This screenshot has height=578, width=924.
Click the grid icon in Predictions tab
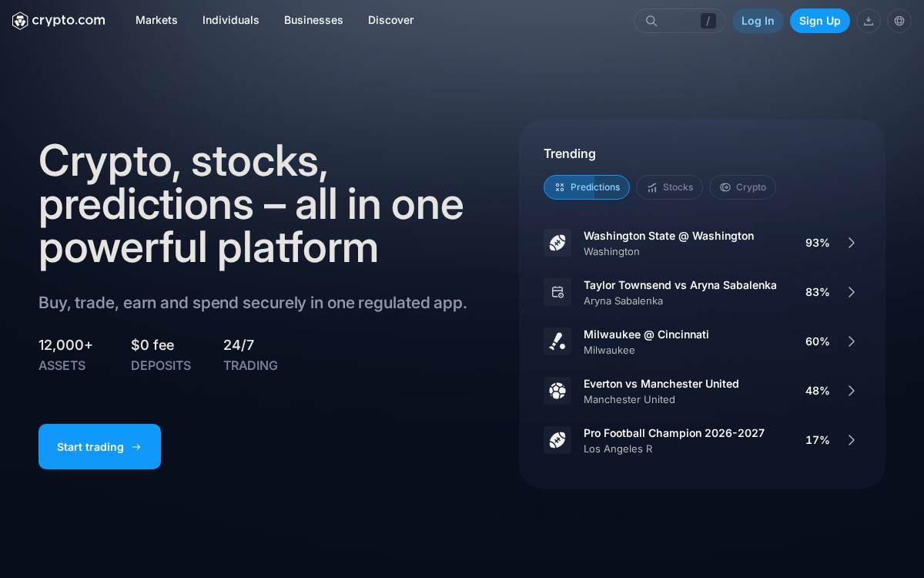click(560, 187)
